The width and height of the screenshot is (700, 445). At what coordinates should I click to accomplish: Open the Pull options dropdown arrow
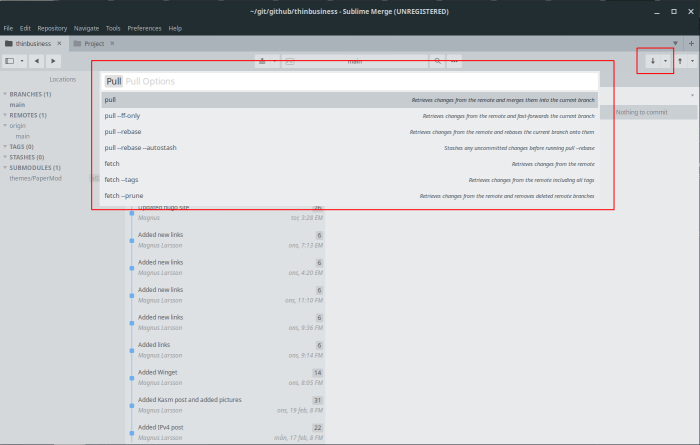(665, 61)
